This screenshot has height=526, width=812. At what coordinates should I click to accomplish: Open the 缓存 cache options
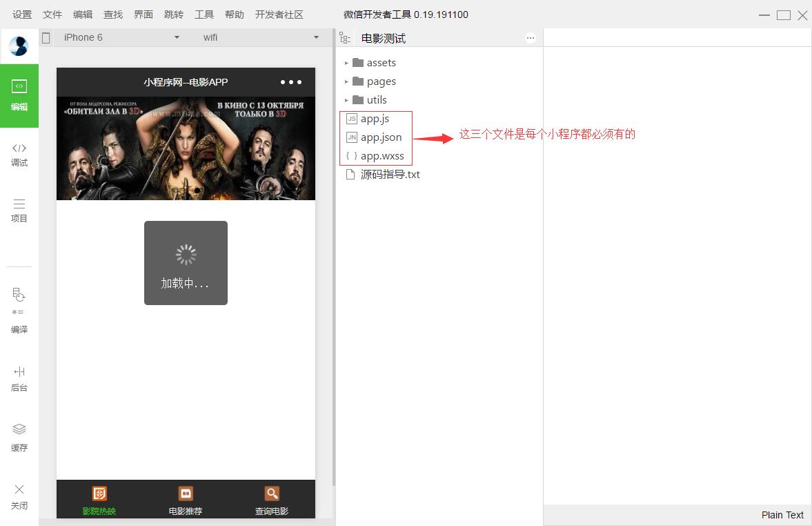[19, 438]
